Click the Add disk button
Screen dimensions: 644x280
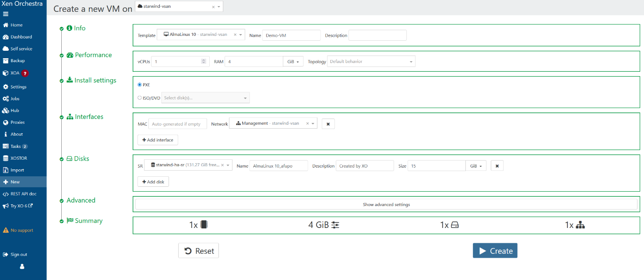[153, 182]
